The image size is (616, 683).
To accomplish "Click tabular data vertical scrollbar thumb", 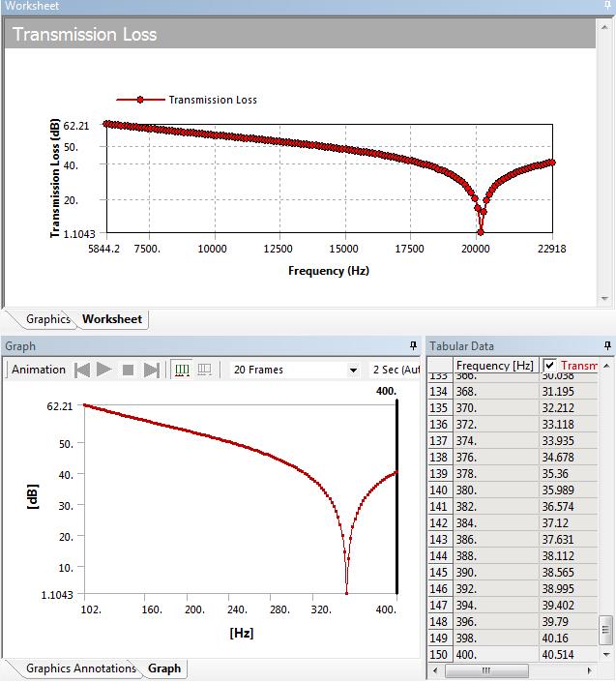I will [x=605, y=630].
